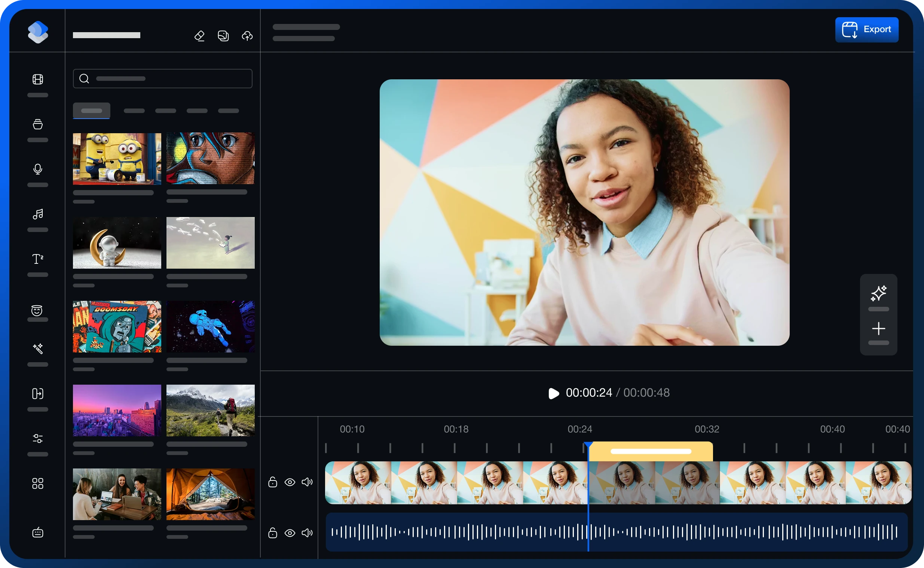Click the cloud upload icon

247,36
